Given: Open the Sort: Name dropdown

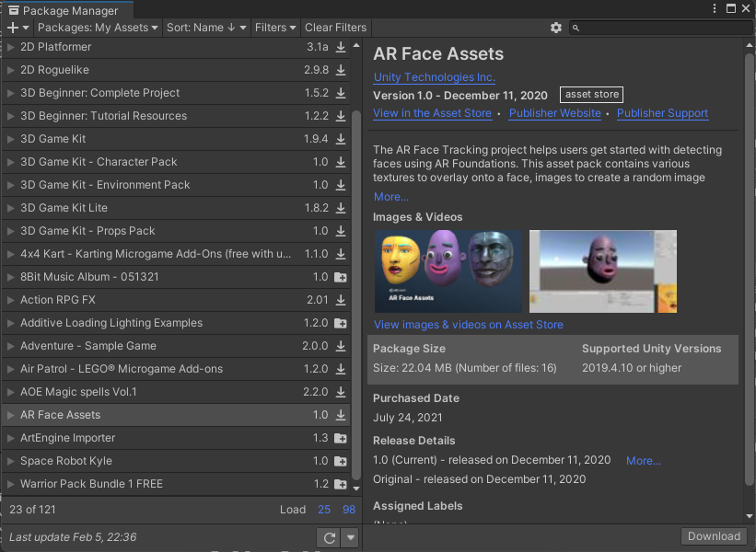Looking at the screenshot, I should click(206, 28).
